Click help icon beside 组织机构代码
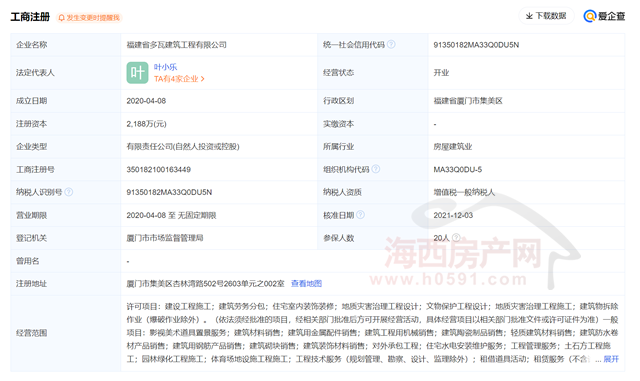The image size is (640, 381). [x=376, y=169]
